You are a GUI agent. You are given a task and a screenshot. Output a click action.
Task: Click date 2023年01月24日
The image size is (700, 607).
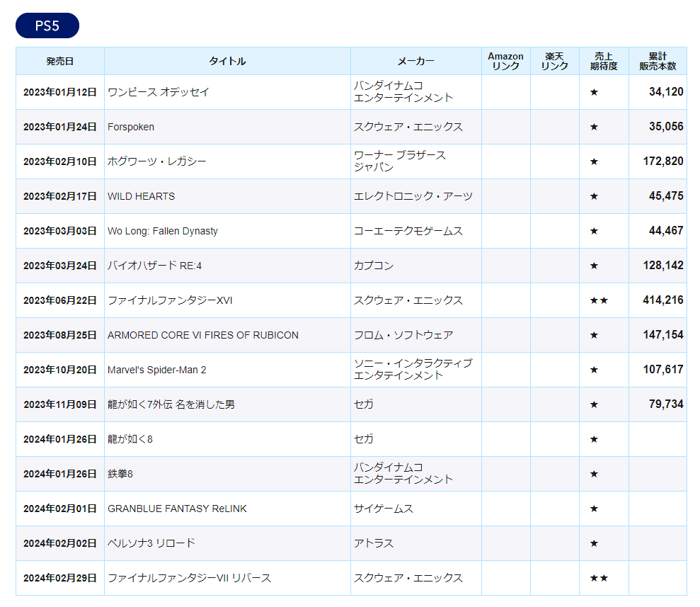tap(60, 127)
